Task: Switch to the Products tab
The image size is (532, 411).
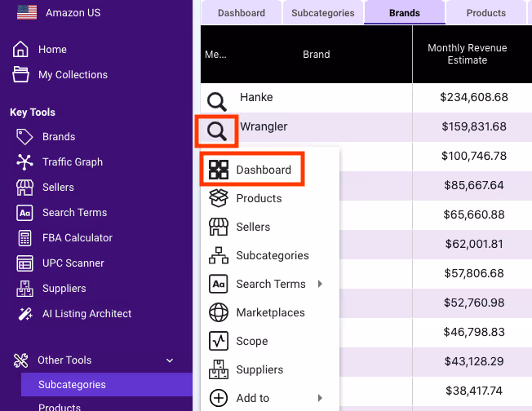Action: click(x=485, y=12)
